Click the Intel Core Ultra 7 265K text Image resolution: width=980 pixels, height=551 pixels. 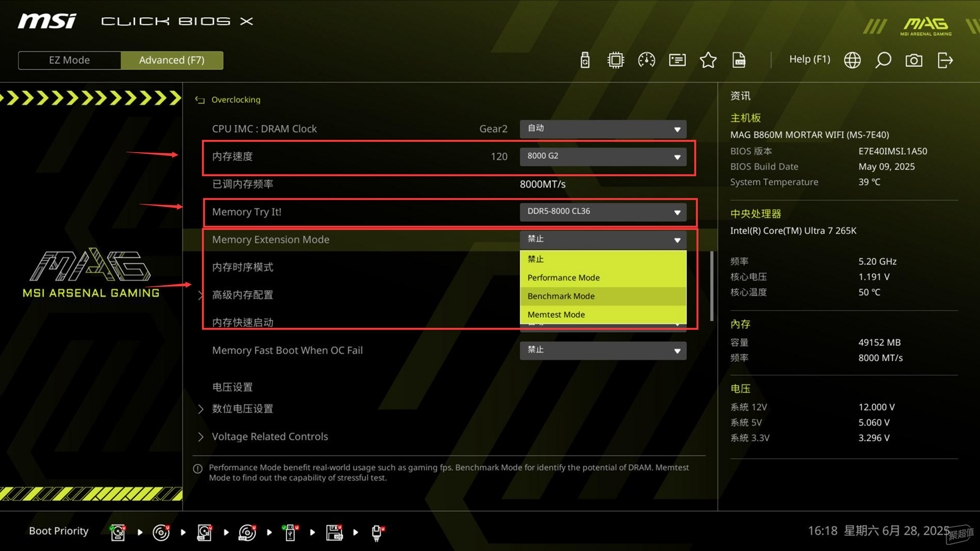793,231
